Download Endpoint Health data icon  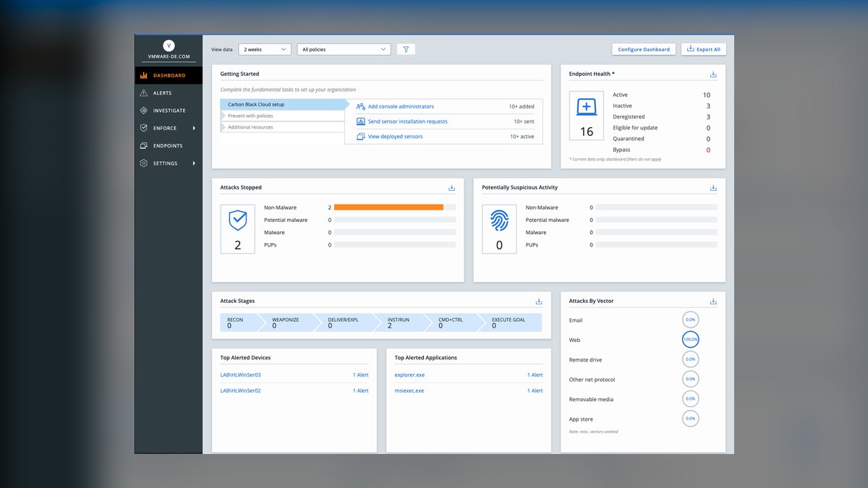tap(713, 74)
